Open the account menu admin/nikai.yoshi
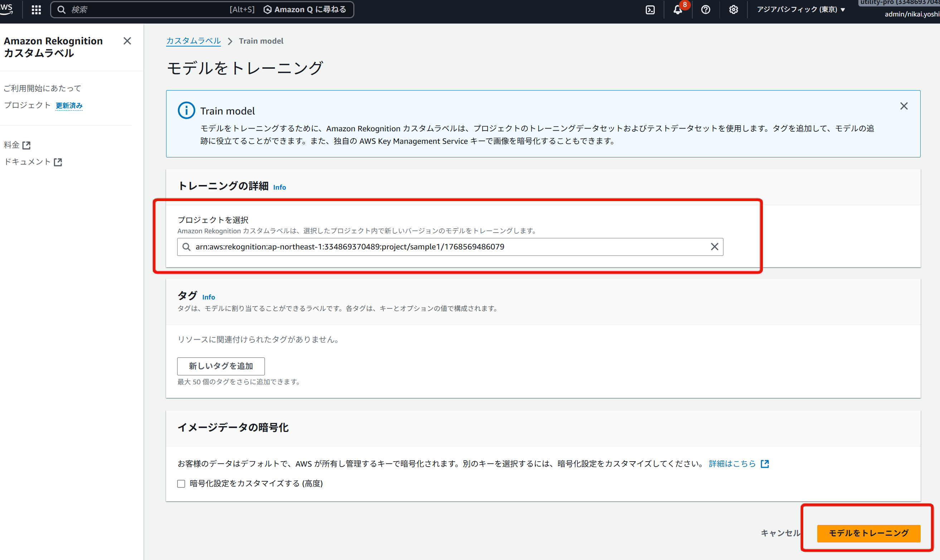The height and width of the screenshot is (560, 940). (x=911, y=14)
